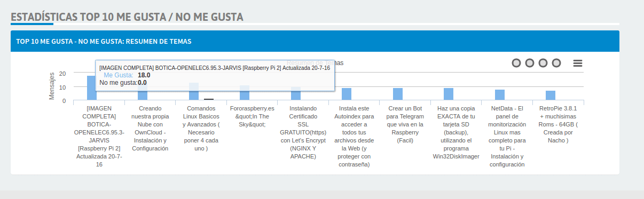Click 'Haz una copia EXACTA de tu tarjeta SD' label

pos(456,132)
